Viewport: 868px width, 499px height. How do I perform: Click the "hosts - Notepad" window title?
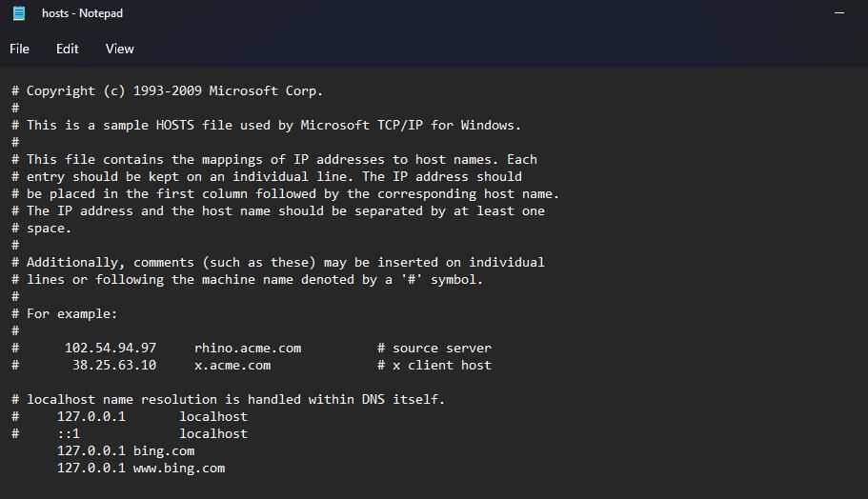(x=82, y=13)
